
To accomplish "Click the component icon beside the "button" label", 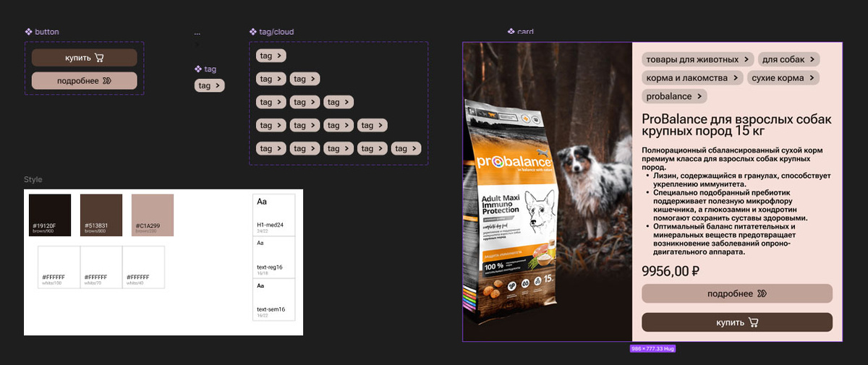I will pyautogui.click(x=28, y=32).
